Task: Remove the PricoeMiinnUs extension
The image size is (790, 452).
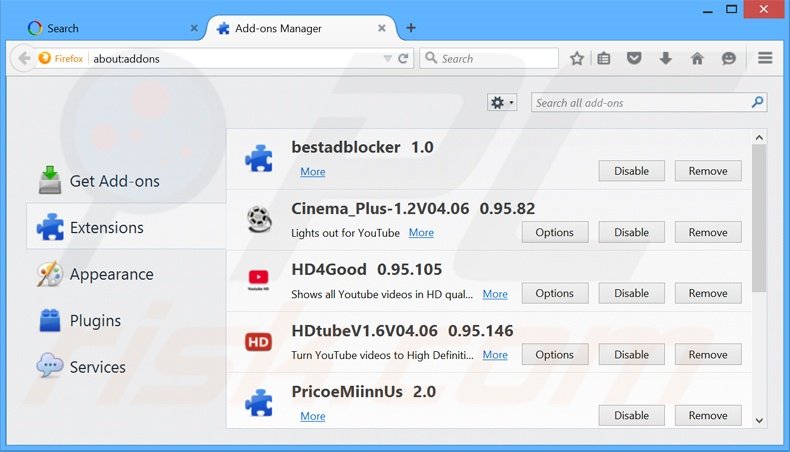Action: point(708,416)
